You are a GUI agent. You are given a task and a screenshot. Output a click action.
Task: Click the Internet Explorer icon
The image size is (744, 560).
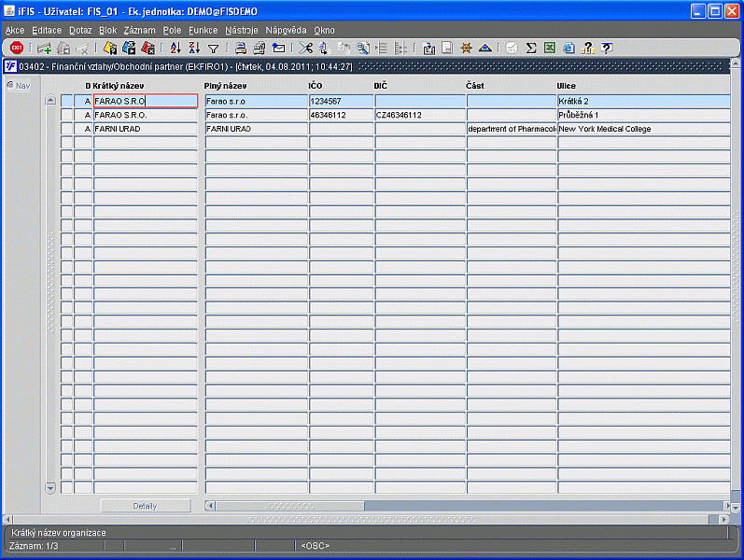(x=569, y=48)
